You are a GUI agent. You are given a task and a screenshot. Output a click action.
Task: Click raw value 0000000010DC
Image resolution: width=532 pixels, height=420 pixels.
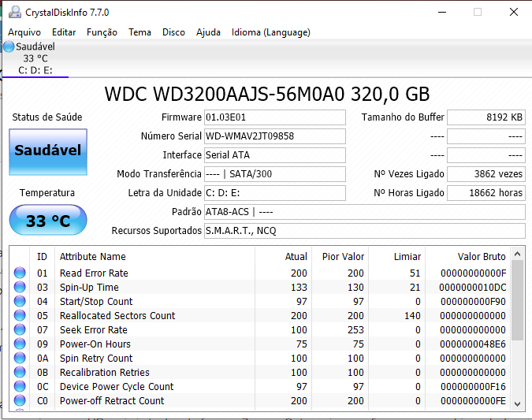(x=473, y=288)
